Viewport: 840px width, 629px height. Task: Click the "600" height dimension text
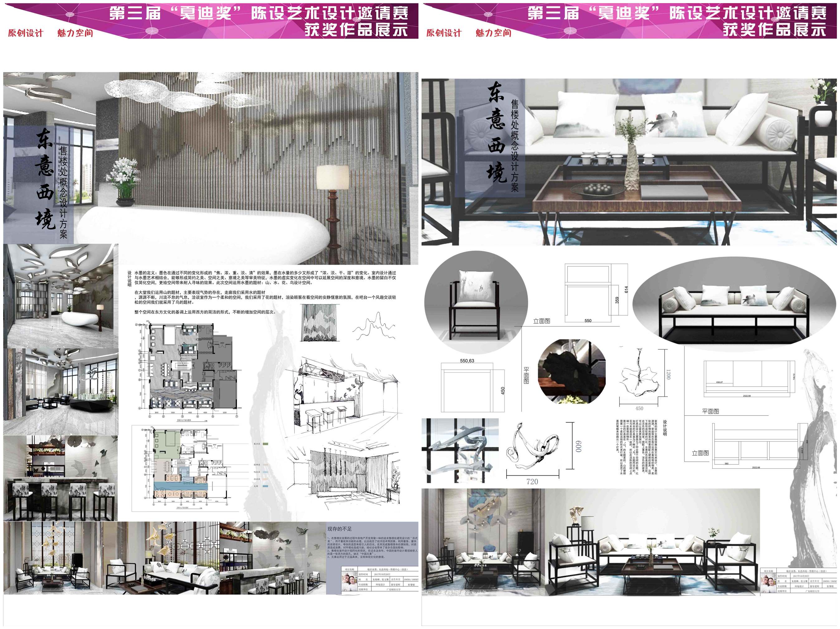click(x=578, y=447)
